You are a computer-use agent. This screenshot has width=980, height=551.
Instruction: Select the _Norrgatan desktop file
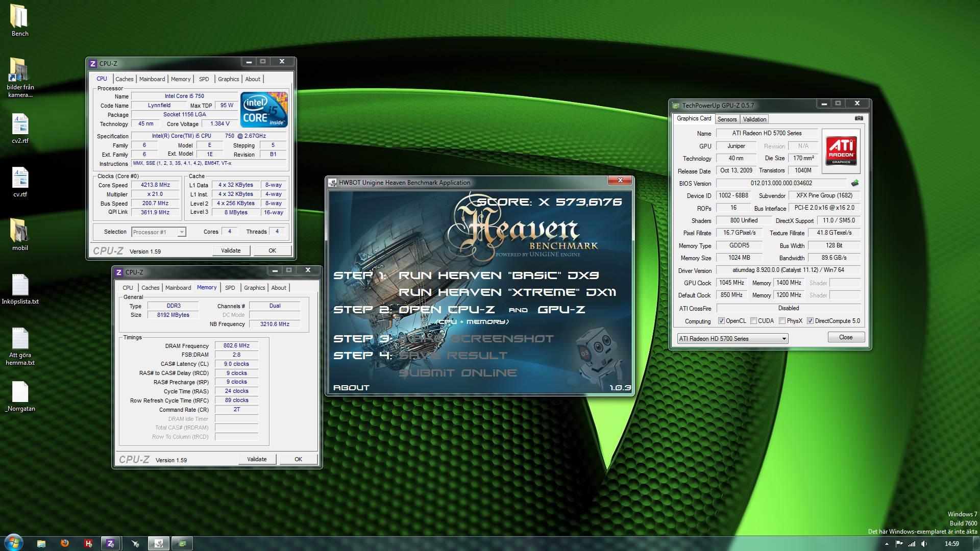(20, 396)
